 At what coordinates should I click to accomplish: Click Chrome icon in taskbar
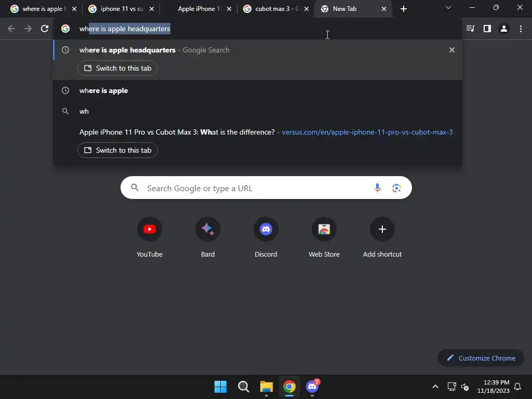[289, 387]
